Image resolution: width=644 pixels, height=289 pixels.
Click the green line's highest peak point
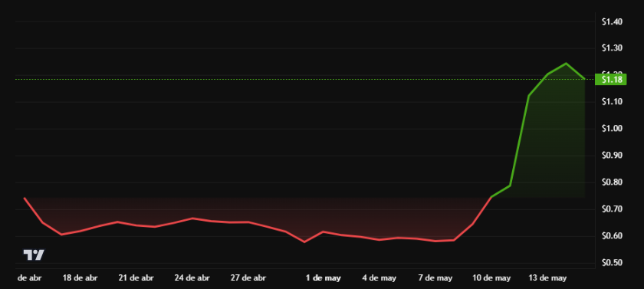point(566,63)
